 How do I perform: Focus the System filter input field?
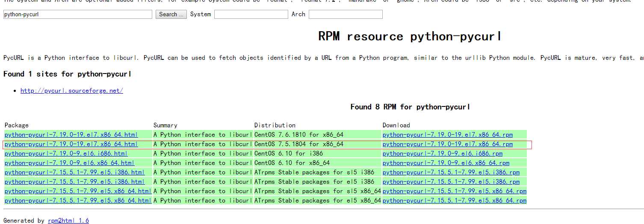251,15
